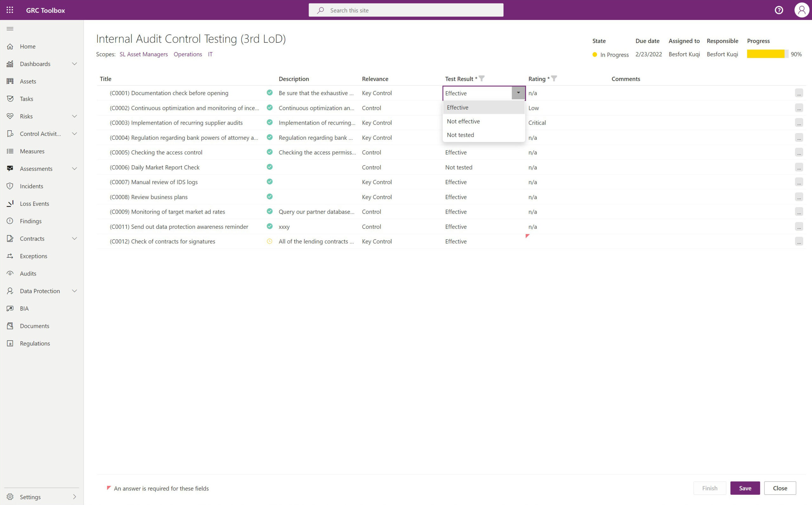Open the Loss Events section

[x=35, y=204]
